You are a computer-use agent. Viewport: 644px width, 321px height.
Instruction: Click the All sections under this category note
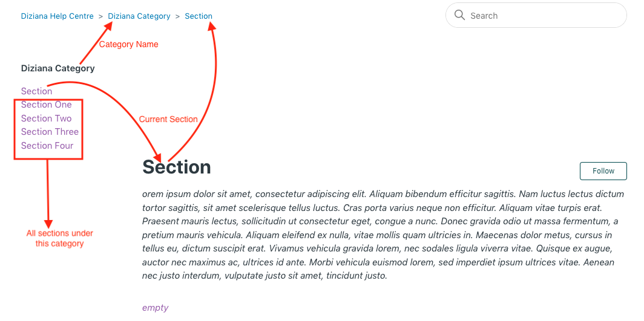59,238
